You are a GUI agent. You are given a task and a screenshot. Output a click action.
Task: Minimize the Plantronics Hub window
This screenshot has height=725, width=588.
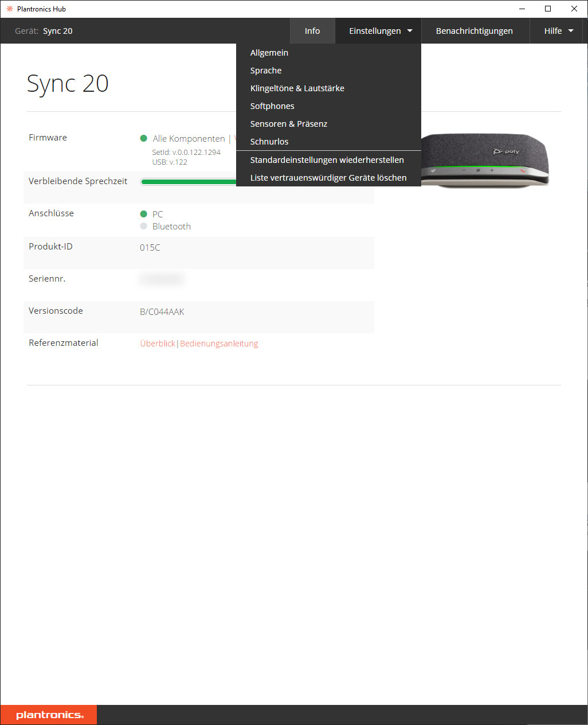[522, 9]
